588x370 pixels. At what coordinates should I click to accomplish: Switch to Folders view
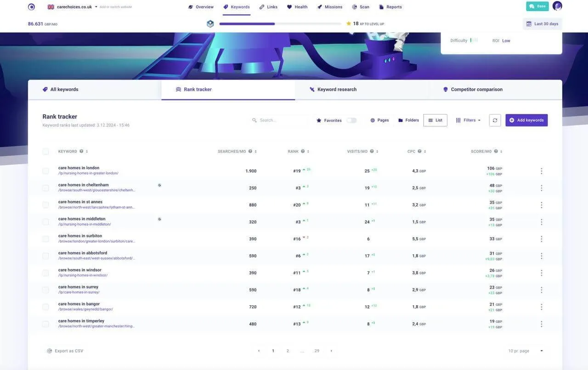coord(408,120)
